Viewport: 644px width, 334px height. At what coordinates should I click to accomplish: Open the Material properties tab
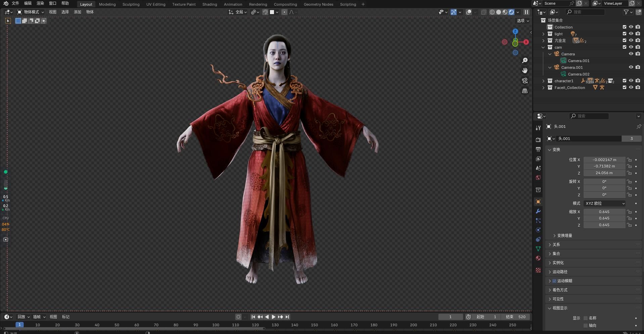538,258
